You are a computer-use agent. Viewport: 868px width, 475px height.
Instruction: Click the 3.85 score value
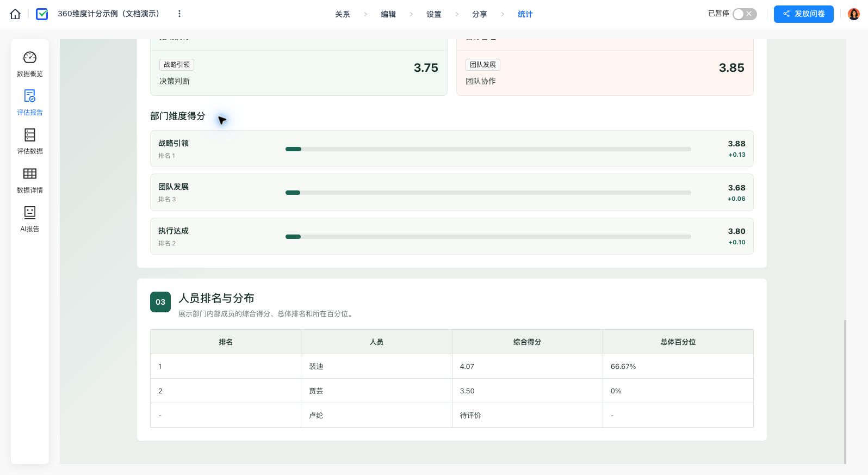(x=731, y=68)
